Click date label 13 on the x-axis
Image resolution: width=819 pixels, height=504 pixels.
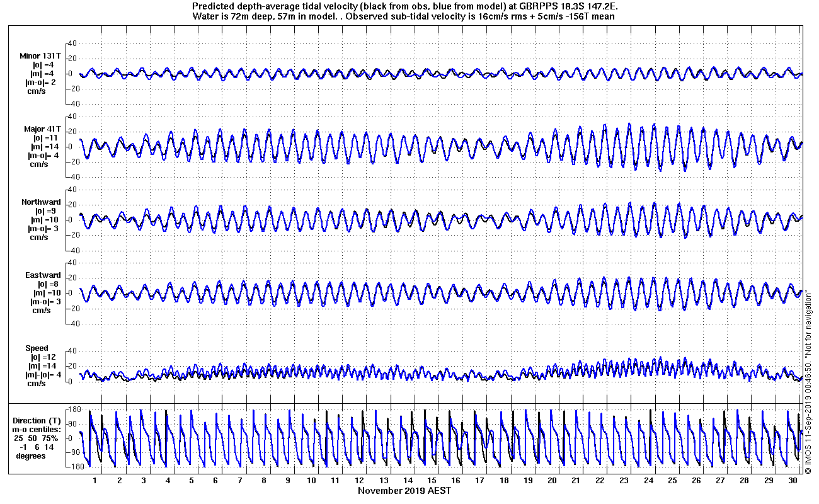pos(384,480)
